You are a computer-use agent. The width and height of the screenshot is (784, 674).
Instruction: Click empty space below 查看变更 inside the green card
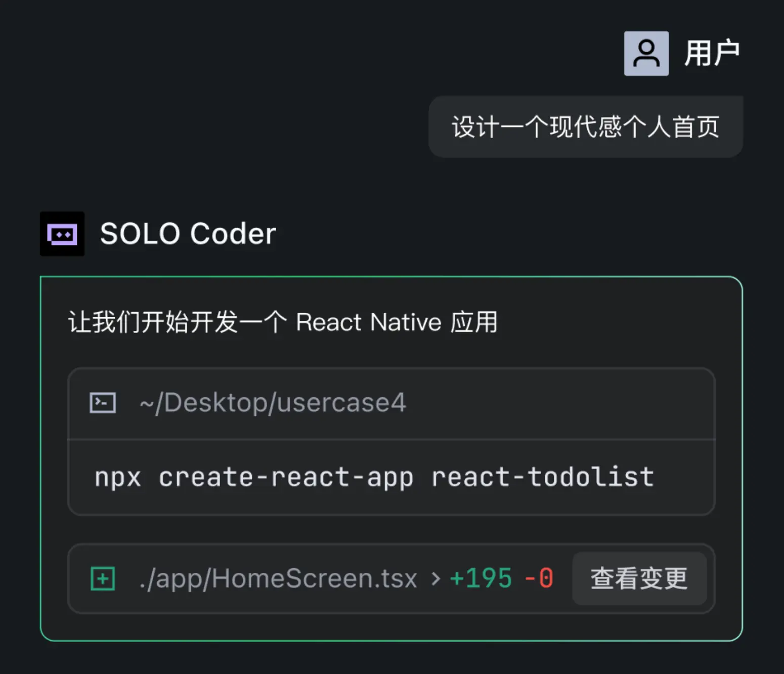pyautogui.click(x=638, y=626)
